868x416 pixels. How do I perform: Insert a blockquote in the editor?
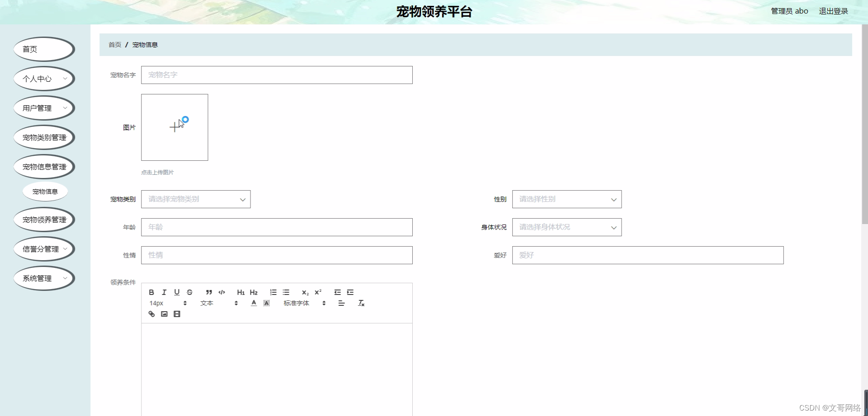click(209, 292)
